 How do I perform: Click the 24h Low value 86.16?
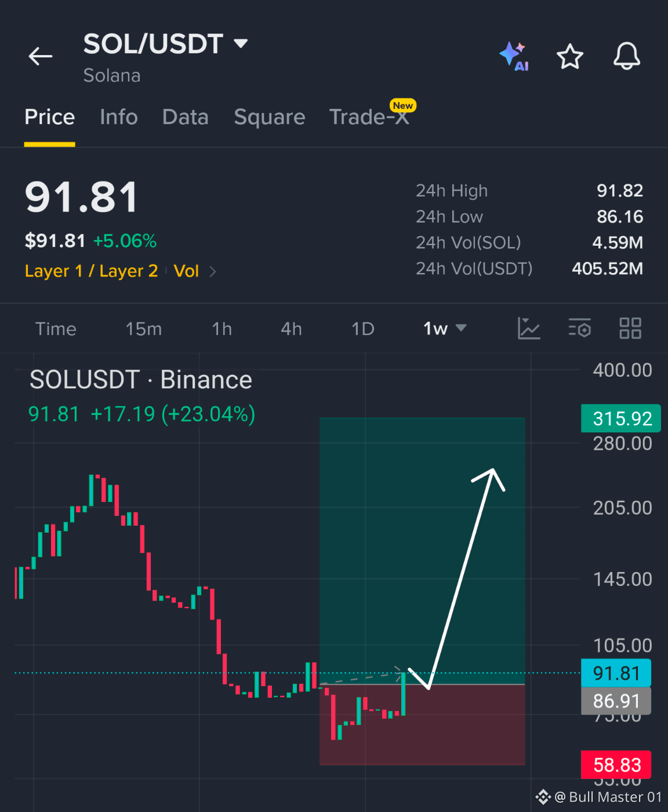tap(620, 217)
